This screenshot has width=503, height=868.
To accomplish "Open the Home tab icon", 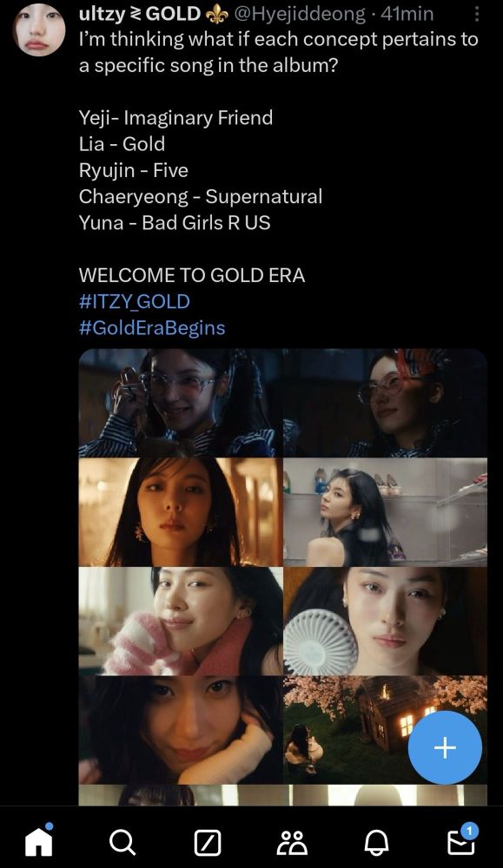I will (x=39, y=841).
